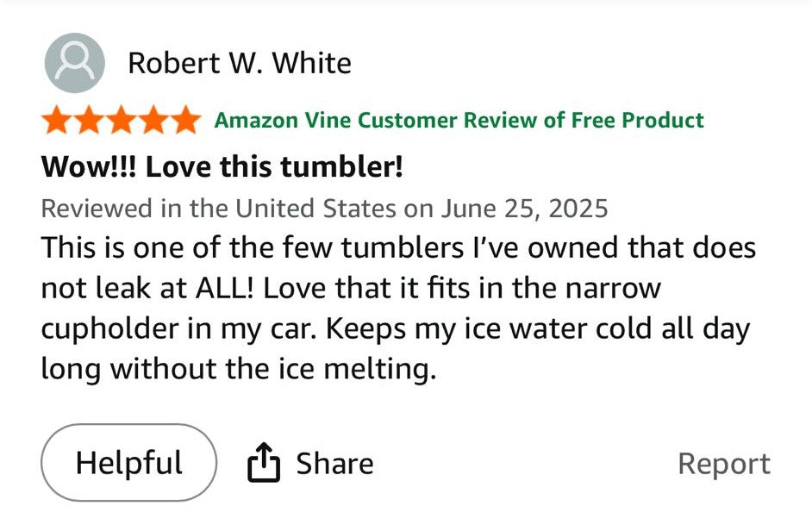The width and height of the screenshot is (812, 531).
Task: Click the fourth orange rating star
Action: [x=153, y=120]
